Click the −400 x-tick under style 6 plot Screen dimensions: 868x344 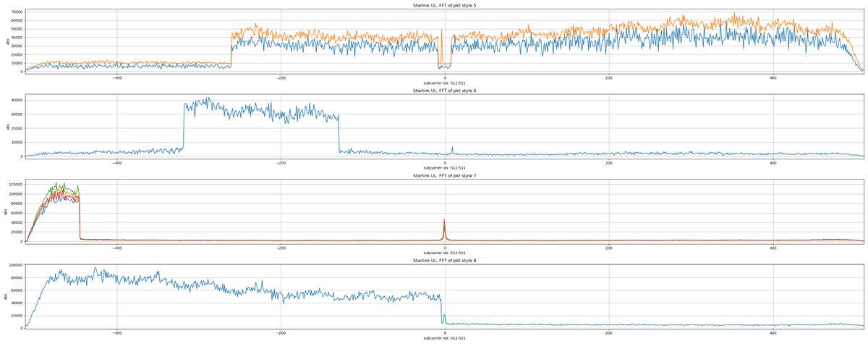pos(116,162)
